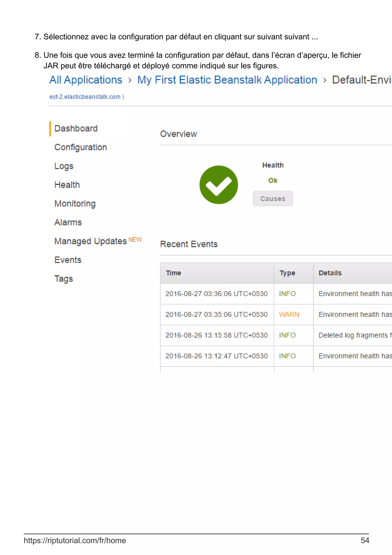Open the Tags sidebar item
The height and width of the screenshot is (555, 392).
tap(64, 279)
